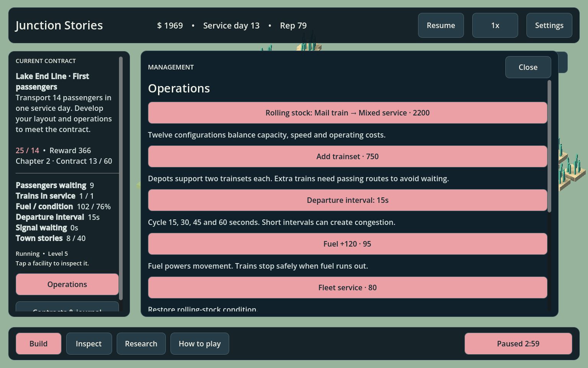
Task: Click the Trains in service 1 / 1 stat
Action: click(x=55, y=196)
